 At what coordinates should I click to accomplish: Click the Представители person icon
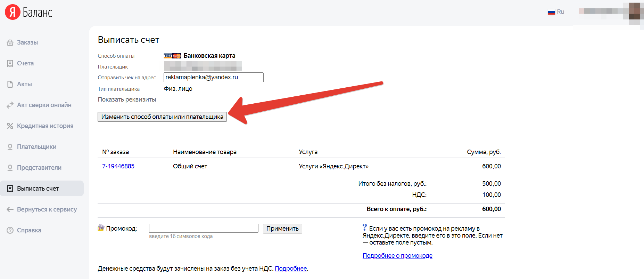(x=10, y=168)
